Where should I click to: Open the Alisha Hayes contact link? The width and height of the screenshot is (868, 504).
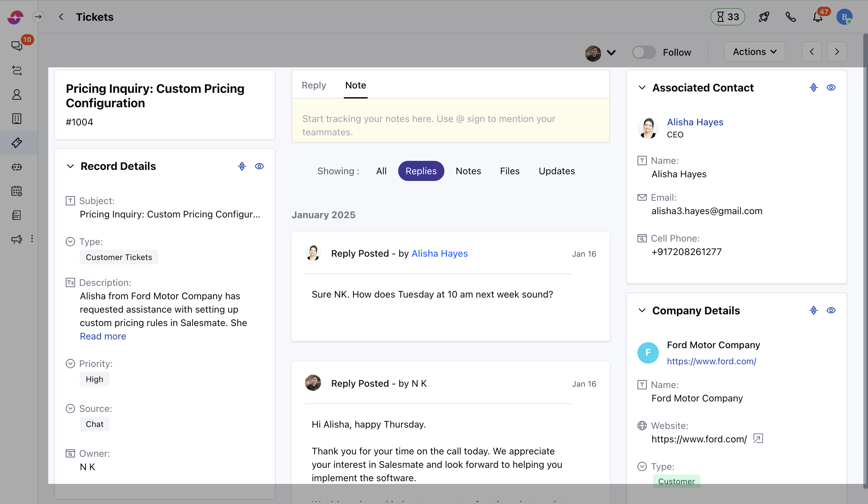point(695,122)
